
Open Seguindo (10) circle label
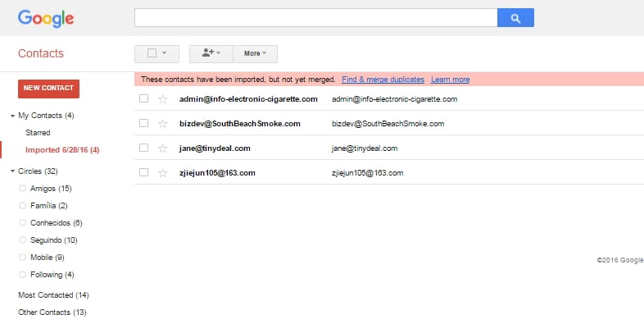[x=54, y=240]
